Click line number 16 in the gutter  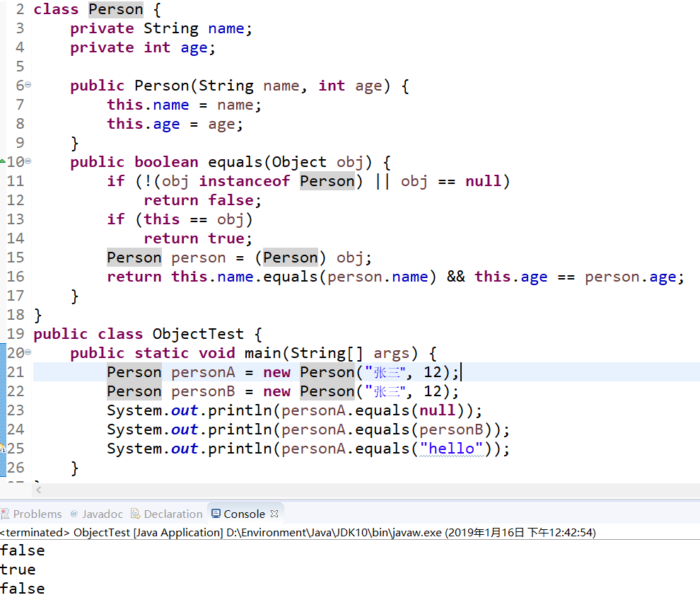pyautogui.click(x=16, y=277)
